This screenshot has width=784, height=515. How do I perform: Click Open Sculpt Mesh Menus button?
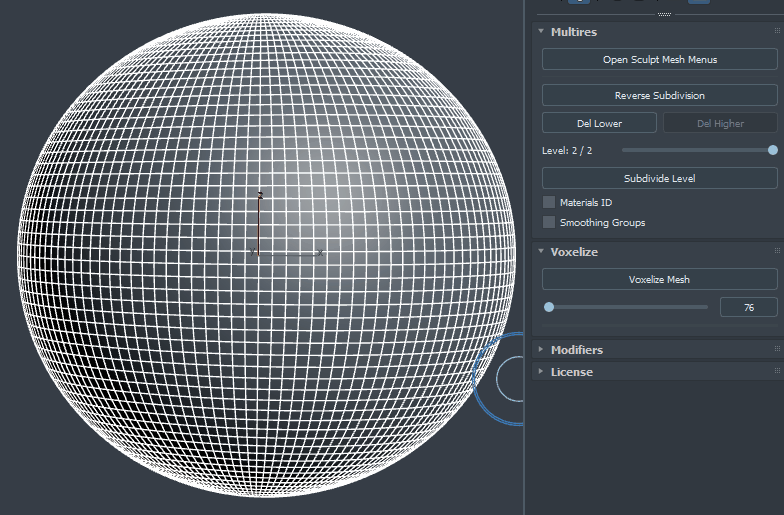(660, 60)
